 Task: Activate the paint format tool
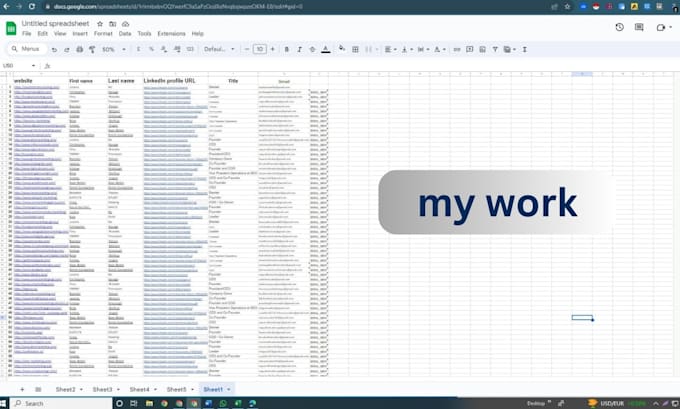pos(92,49)
